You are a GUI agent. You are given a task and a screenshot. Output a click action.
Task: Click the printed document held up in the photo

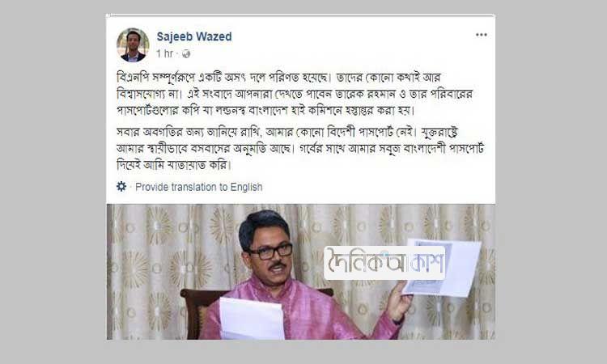(444, 268)
